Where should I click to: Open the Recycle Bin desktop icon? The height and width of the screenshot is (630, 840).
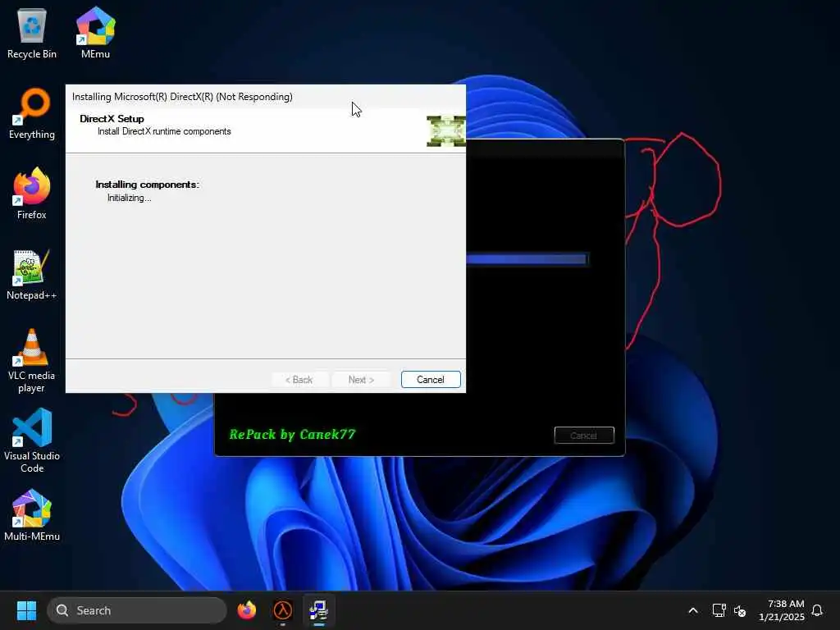pos(32,33)
